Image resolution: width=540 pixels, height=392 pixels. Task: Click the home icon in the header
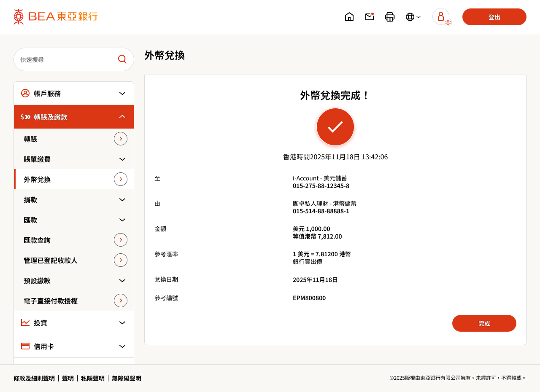click(x=349, y=16)
